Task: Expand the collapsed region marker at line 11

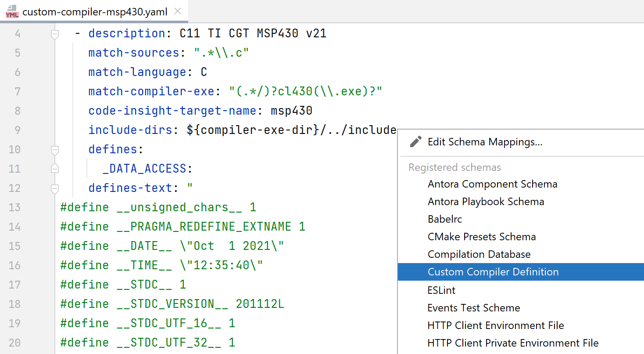Action: click(55, 168)
